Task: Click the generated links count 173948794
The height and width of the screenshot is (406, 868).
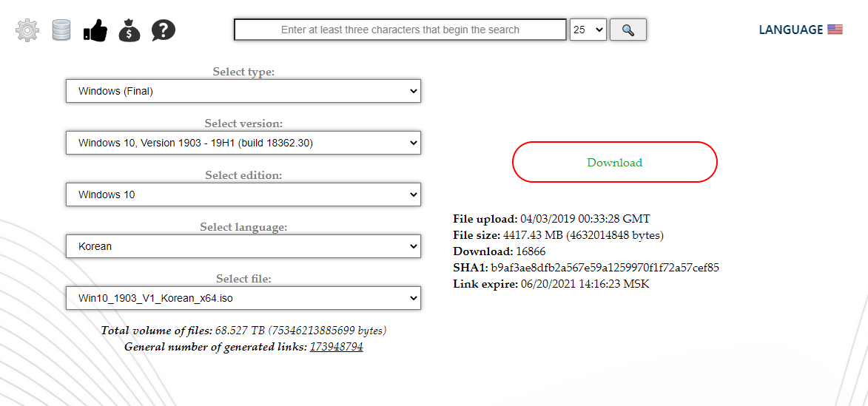Action: point(336,347)
